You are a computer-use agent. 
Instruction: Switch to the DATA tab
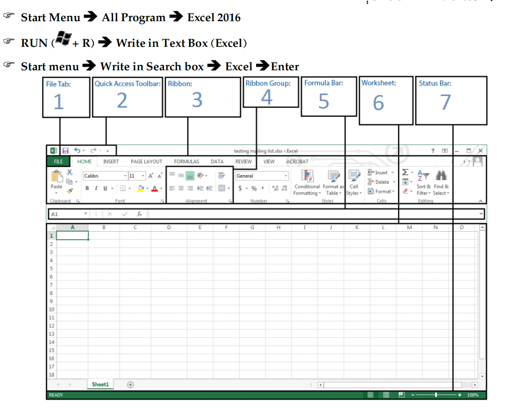tap(217, 161)
